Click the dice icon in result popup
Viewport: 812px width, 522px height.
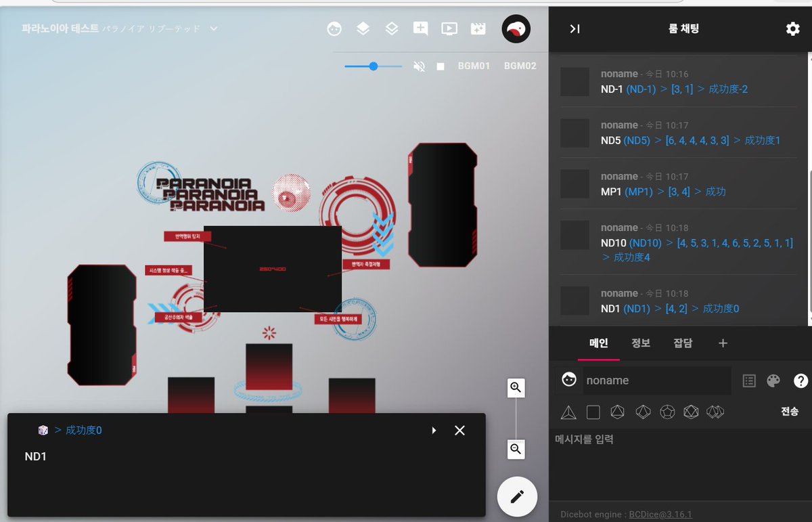coord(43,431)
